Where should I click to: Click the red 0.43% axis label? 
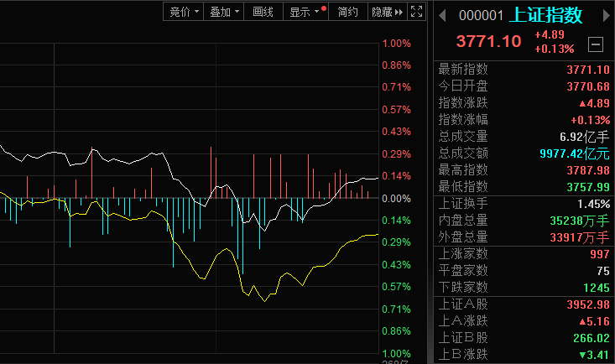[397, 132]
